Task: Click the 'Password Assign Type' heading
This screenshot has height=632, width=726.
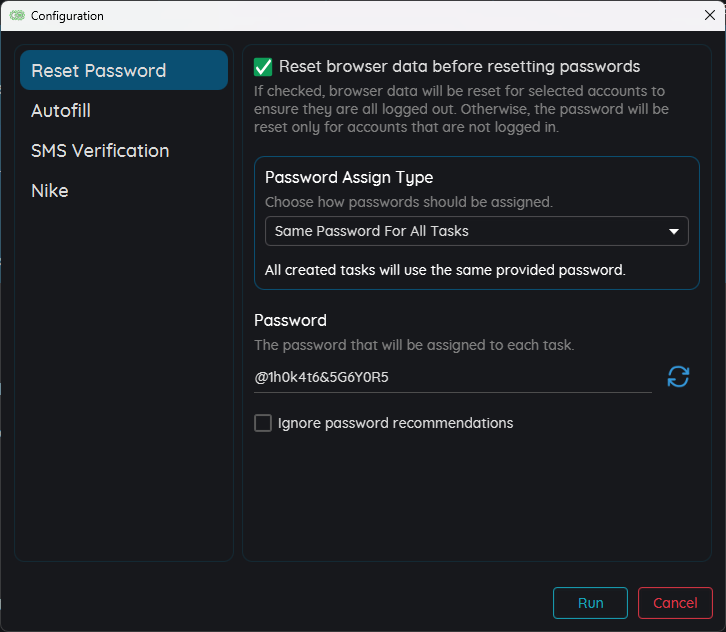Action: [349, 177]
